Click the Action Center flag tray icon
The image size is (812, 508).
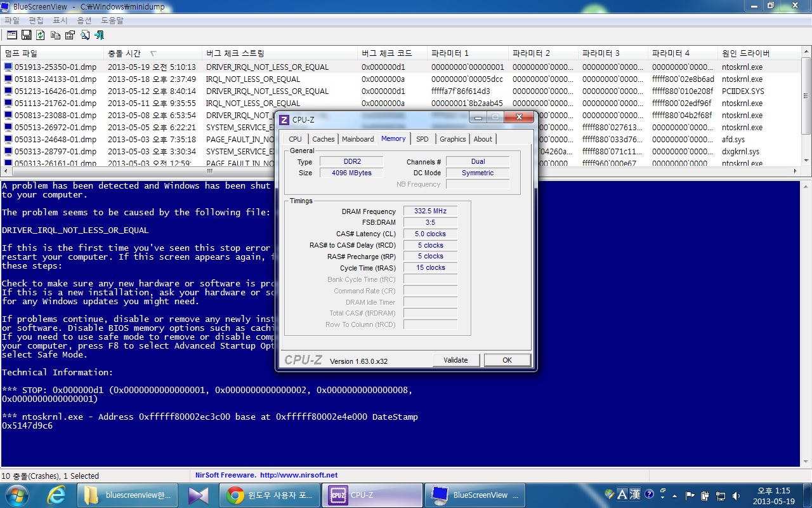[x=691, y=495]
